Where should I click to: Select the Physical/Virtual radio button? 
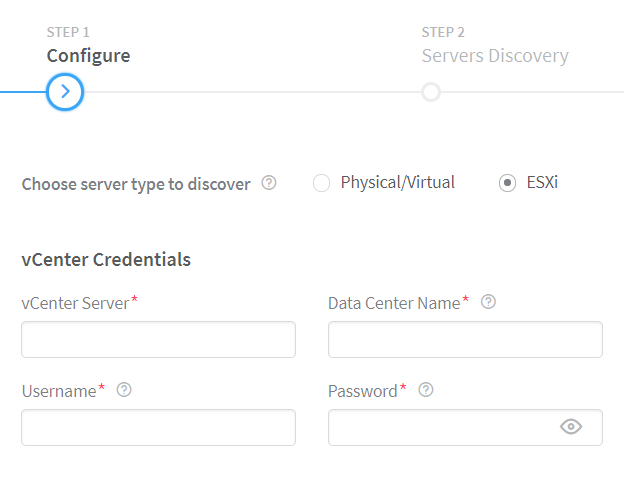point(322,183)
